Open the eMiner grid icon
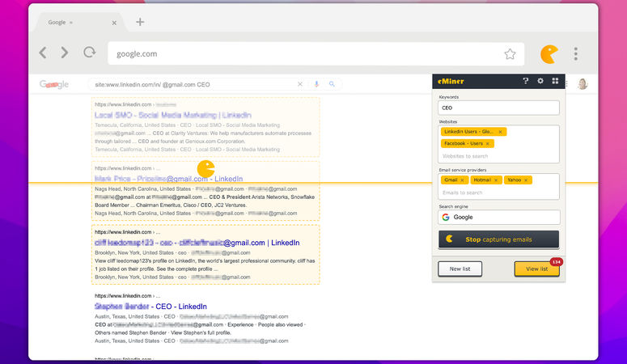 pos(555,81)
